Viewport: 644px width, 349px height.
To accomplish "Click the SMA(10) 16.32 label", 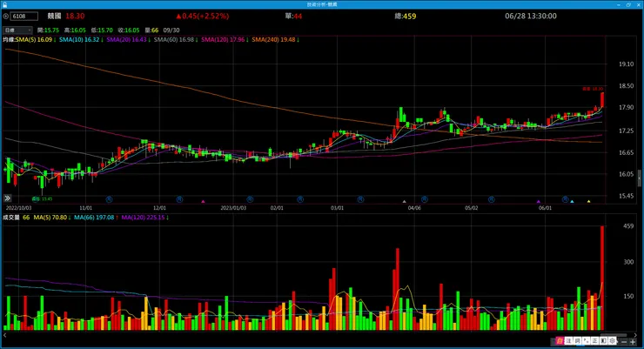I will click(x=80, y=40).
